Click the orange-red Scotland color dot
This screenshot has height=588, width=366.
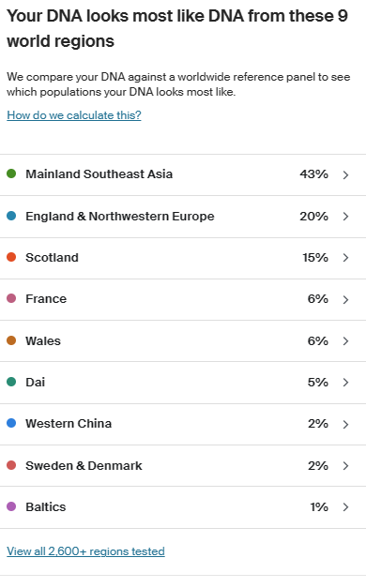pos(11,257)
